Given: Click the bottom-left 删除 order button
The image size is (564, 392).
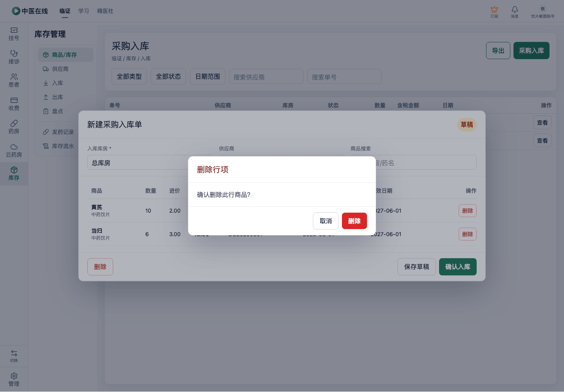Looking at the screenshot, I should (100, 267).
